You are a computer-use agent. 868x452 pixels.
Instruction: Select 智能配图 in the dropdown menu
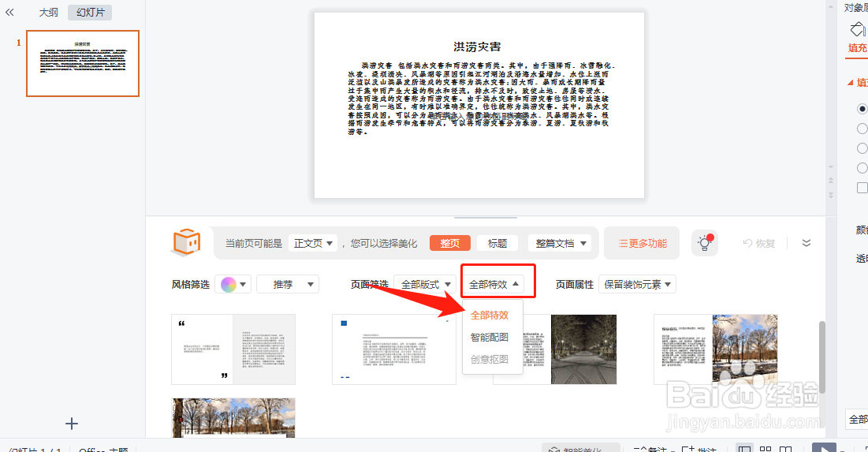(x=490, y=337)
